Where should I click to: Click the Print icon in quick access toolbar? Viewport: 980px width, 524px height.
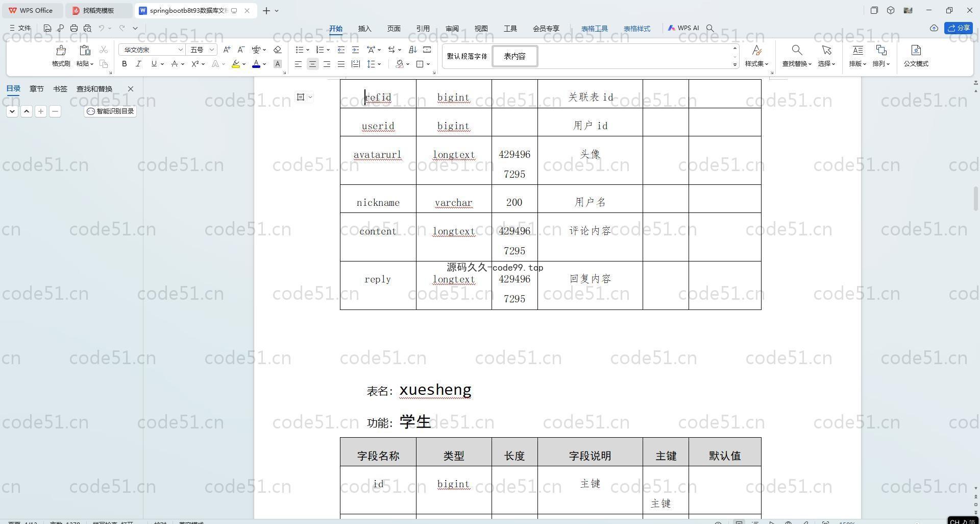point(74,28)
